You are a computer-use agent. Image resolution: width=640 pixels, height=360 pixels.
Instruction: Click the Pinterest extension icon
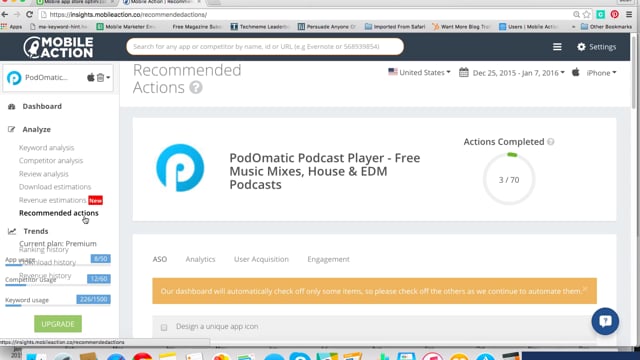(614, 14)
